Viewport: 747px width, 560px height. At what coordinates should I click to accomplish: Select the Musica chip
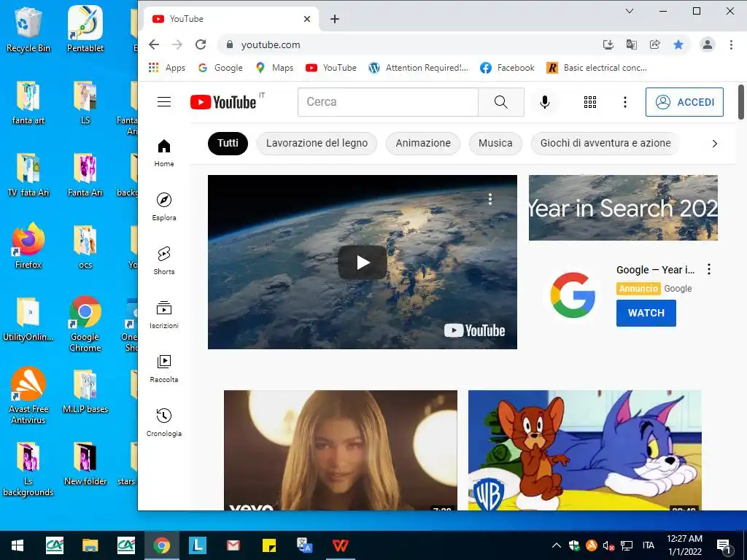(495, 144)
